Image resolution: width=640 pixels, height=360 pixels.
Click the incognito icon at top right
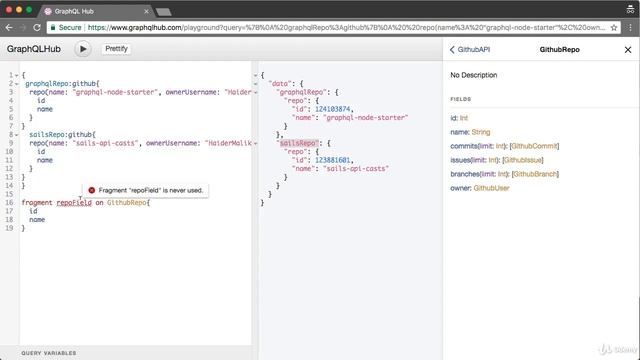pyautogui.click(x=630, y=9)
